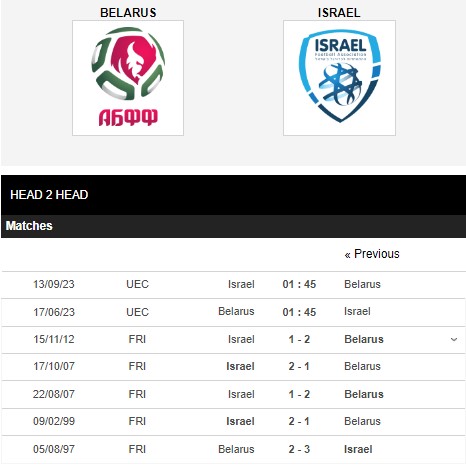Select the 1 - 2 score from 15/11/12
Image resolution: width=466 pixels, height=467 pixels.
(x=299, y=339)
